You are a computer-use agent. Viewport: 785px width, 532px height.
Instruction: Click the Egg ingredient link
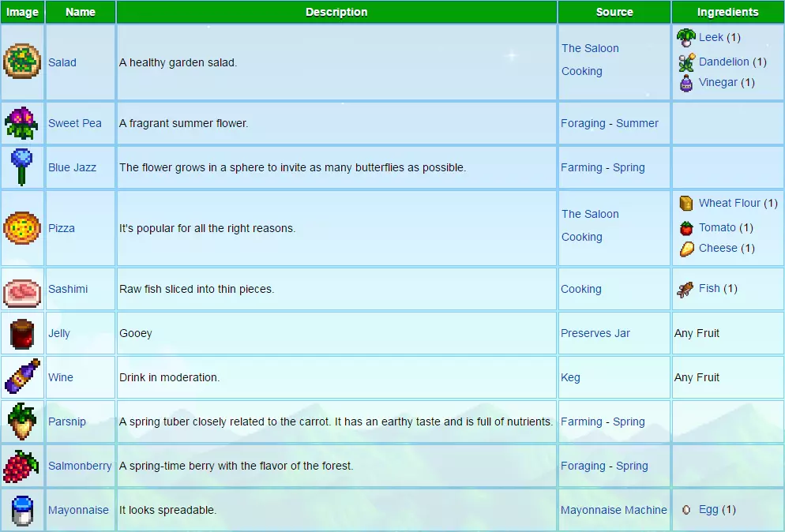point(708,509)
